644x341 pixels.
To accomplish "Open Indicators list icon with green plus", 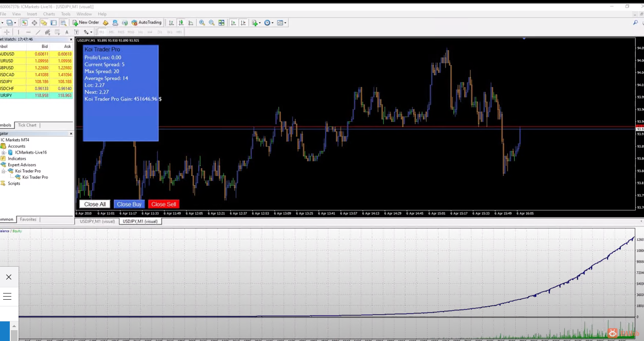I will pos(255,23).
